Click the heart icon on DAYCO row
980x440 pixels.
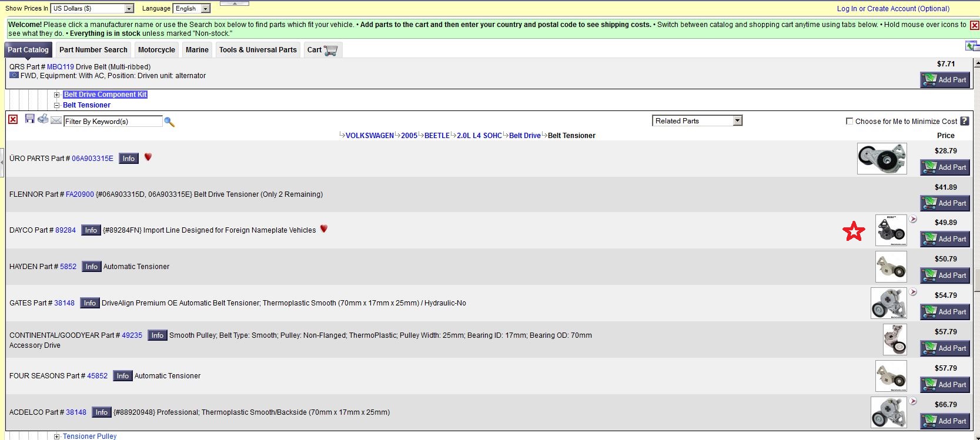click(x=324, y=229)
